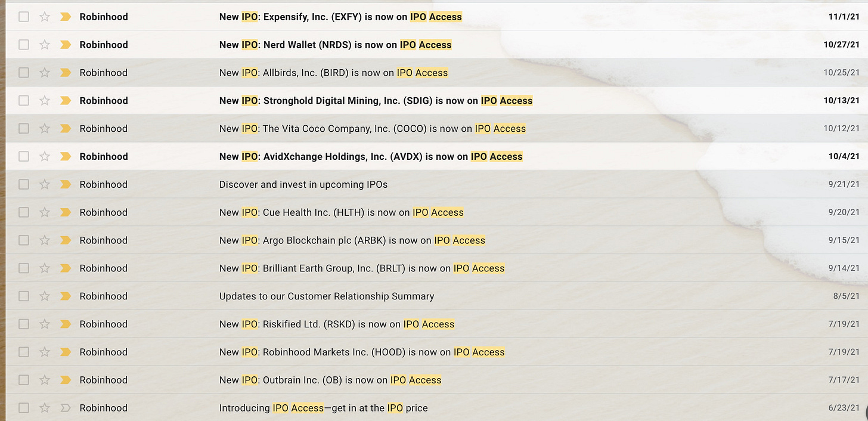
Task: Click the 11/1/21 date entry
Action: pos(844,17)
